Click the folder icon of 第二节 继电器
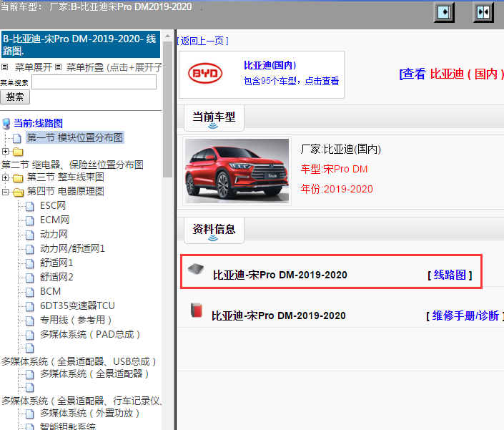504x430 pixels. click(x=18, y=152)
